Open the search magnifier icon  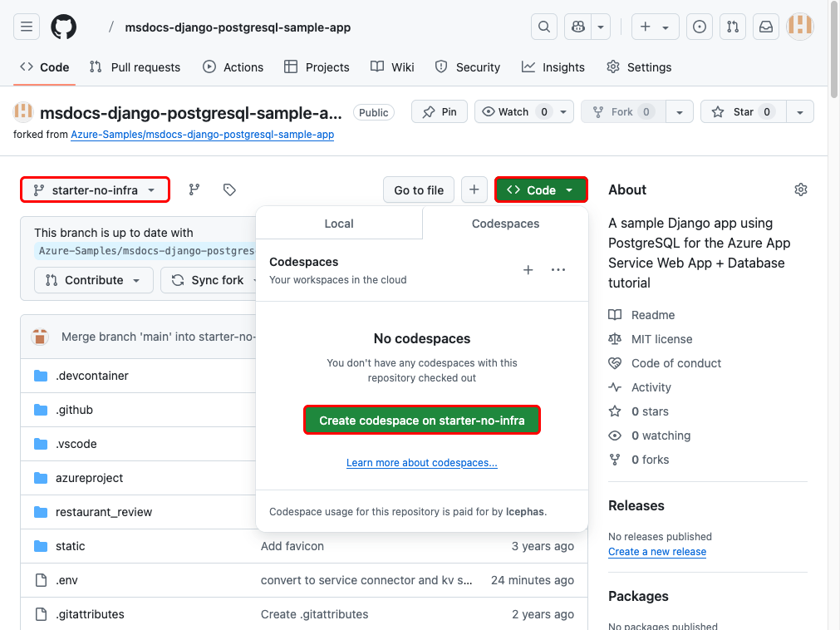(x=543, y=26)
